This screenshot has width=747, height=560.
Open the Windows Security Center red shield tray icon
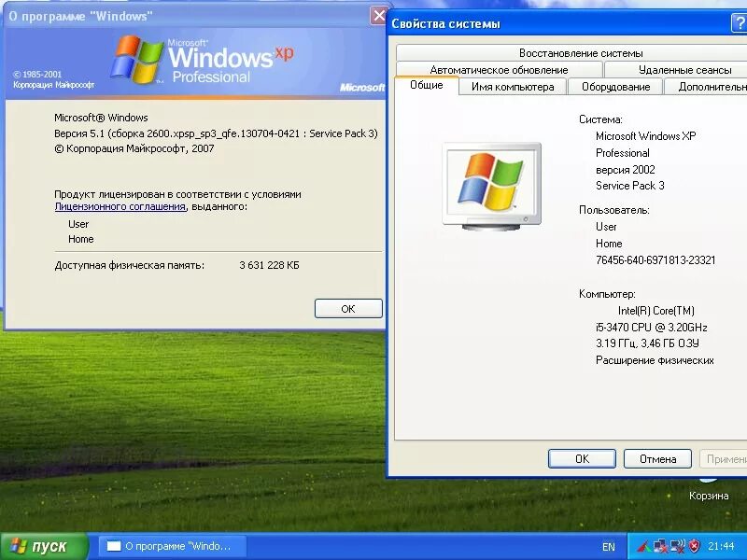pyautogui.click(x=695, y=546)
